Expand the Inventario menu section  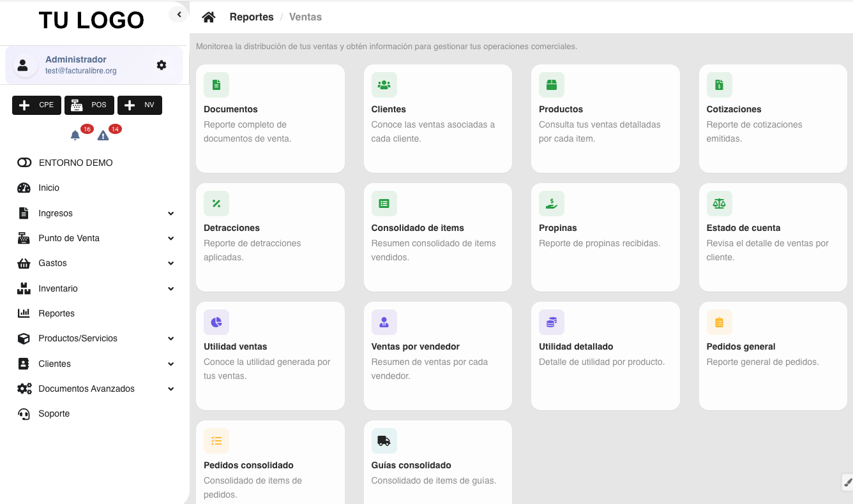pyautogui.click(x=170, y=289)
